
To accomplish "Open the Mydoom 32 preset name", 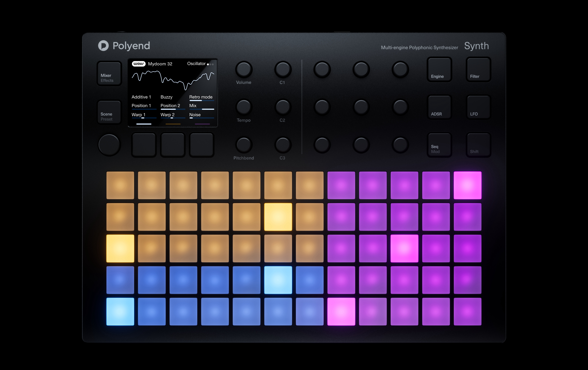I will click(160, 64).
